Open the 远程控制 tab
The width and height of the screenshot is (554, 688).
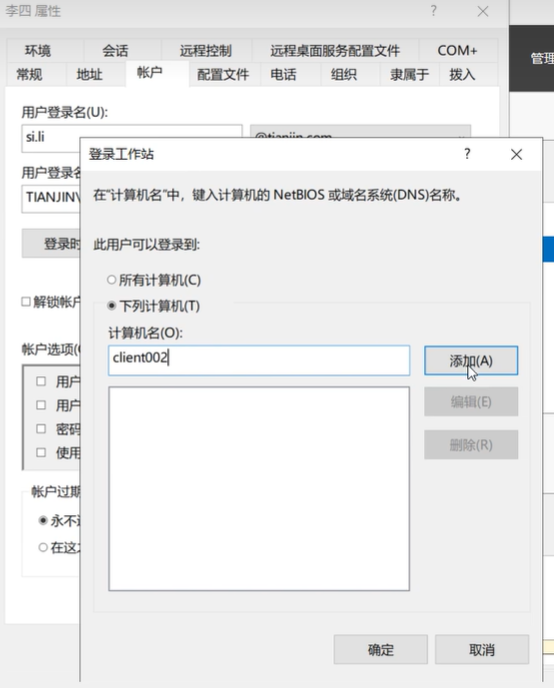[x=206, y=51]
